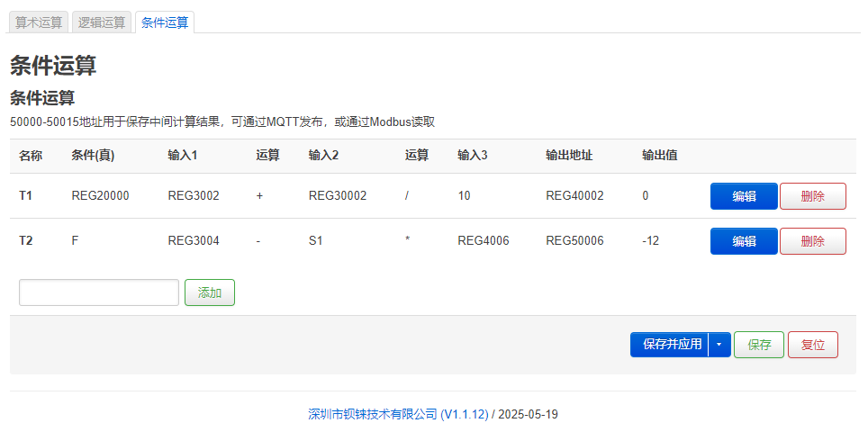Click the red 复位 button
This screenshot has width=868, height=432.
click(813, 345)
